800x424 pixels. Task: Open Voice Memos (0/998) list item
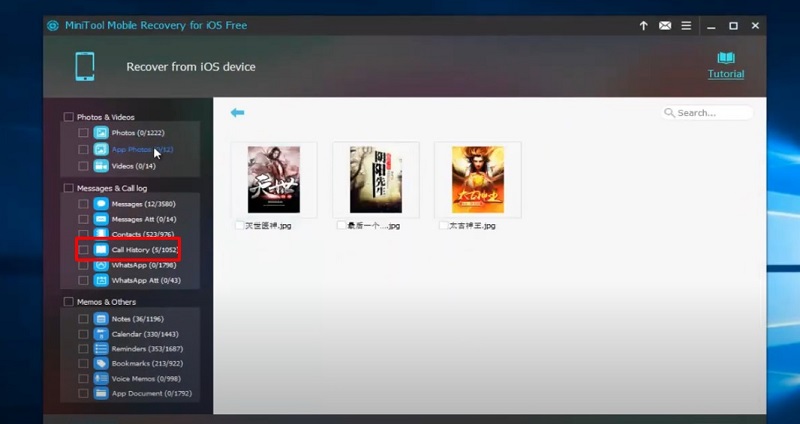pyautogui.click(x=146, y=378)
